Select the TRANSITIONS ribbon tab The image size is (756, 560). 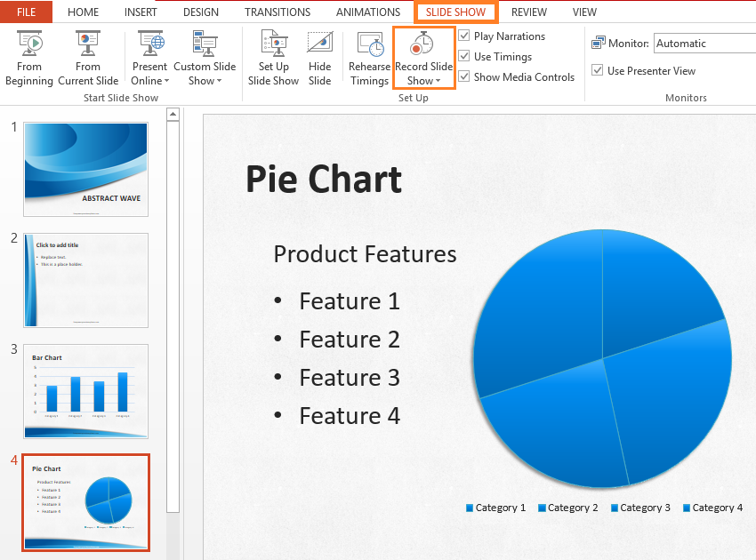click(x=277, y=12)
